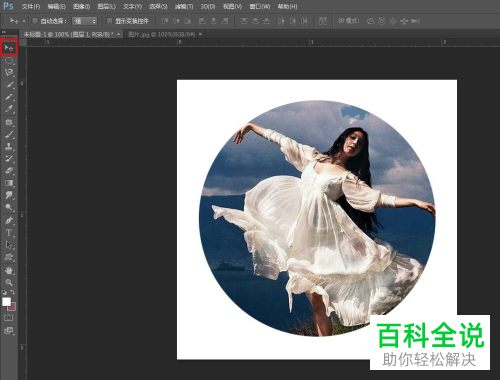Close the 图片.jpg document tab

[200, 34]
